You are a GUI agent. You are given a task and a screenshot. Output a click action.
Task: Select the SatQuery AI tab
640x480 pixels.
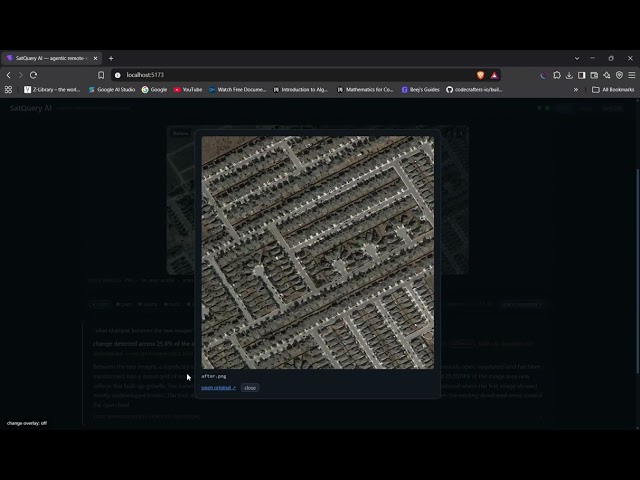(52, 58)
